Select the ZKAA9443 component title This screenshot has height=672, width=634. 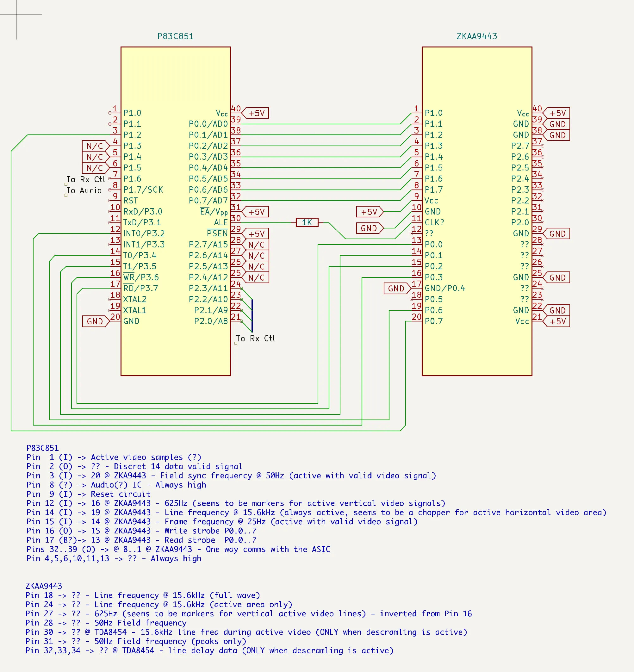point(476,36)
